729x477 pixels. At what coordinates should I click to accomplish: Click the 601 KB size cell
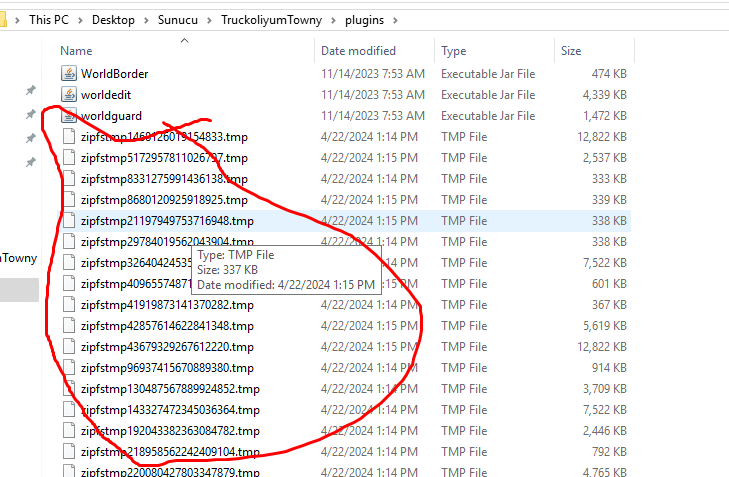(x=609, y=284)
